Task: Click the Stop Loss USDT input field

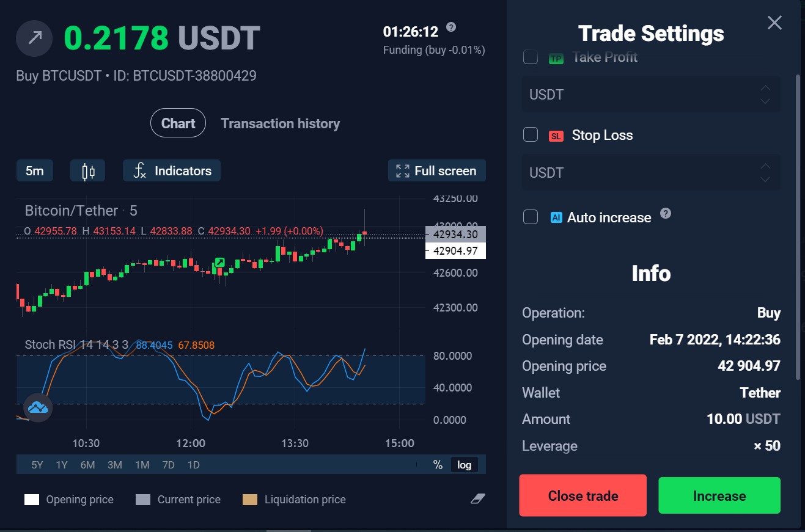Action: coord(651,173)
